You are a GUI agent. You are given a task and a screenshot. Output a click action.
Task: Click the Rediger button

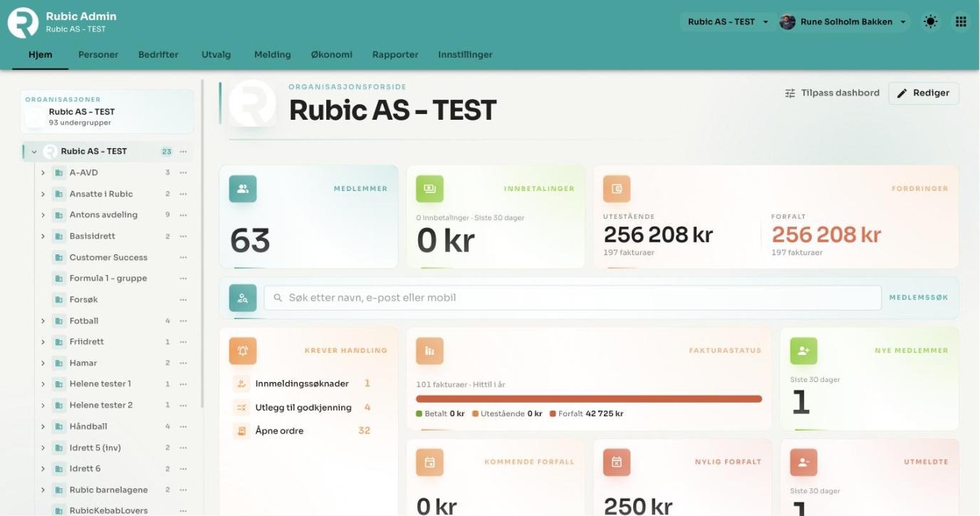[923, 93]
